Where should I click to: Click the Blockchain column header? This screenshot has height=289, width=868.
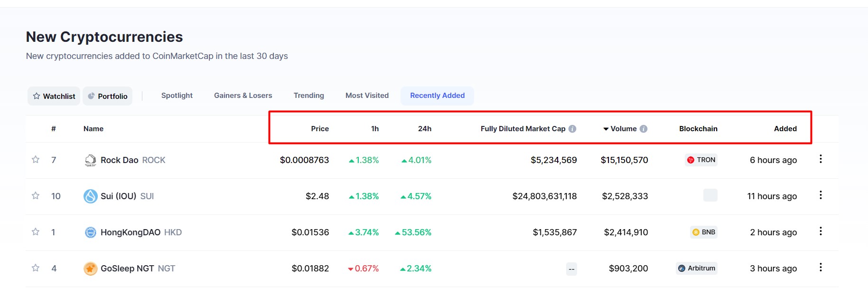click(698, 129)
